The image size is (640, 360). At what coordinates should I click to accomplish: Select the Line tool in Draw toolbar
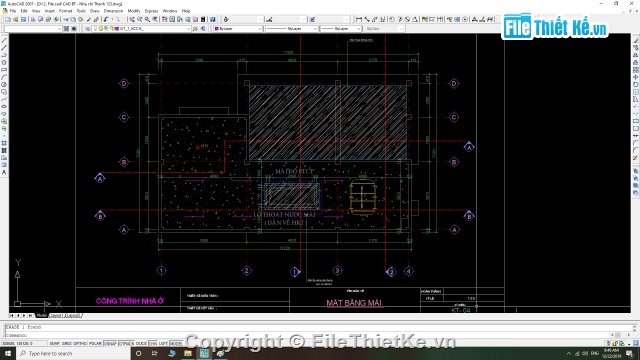tap(4, 40)
